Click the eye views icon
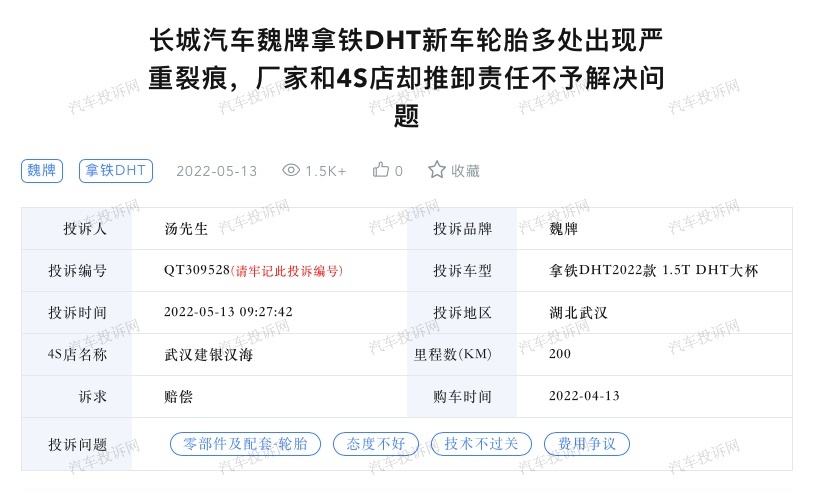This screenshot has width=815, height=491. 291,170
